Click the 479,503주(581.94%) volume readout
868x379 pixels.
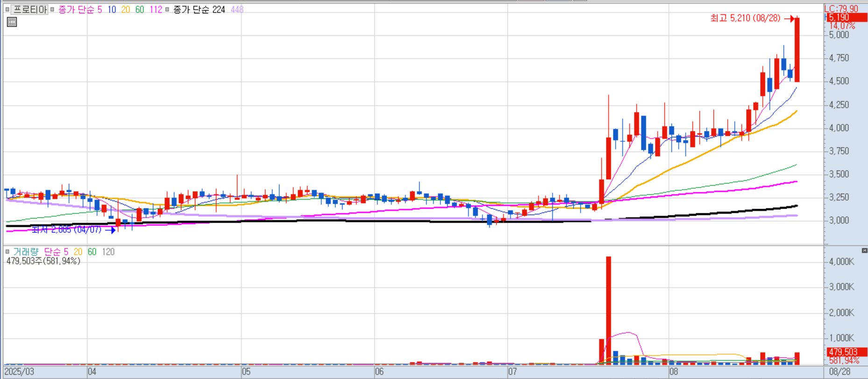point(43,261)
